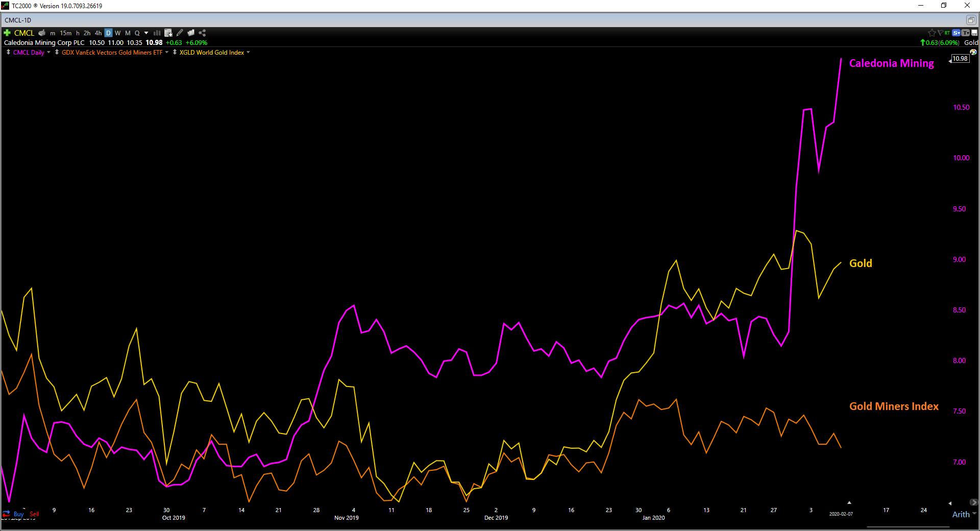Toggle the favorite star icon
The image size is (980, 531).
[x=932, y=33]
